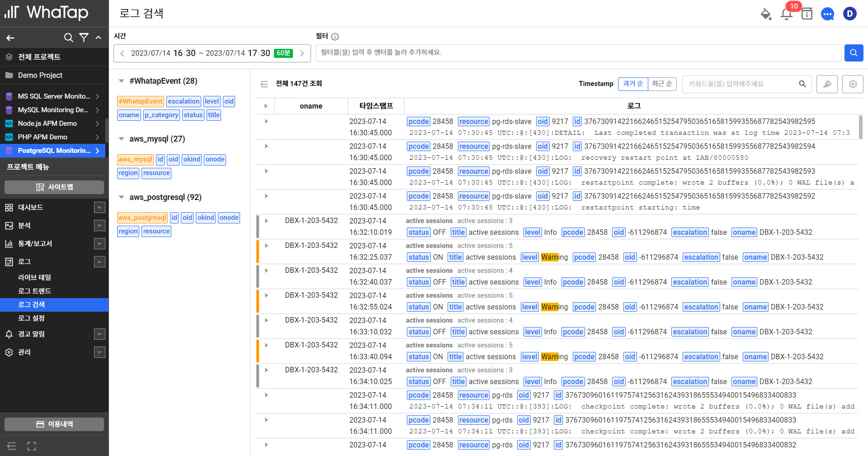
Task: Toggle the log list layout icon
Action: coord(264,84)
